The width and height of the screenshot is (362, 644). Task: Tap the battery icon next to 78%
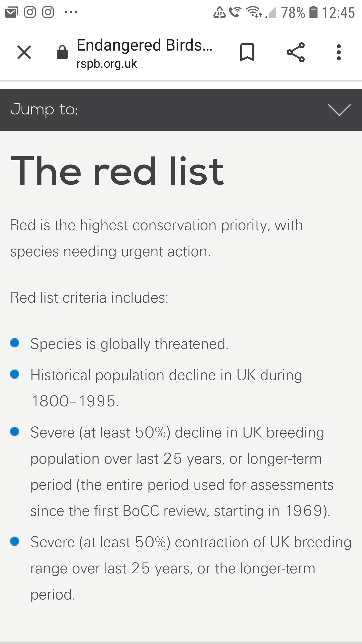point(313,12)
